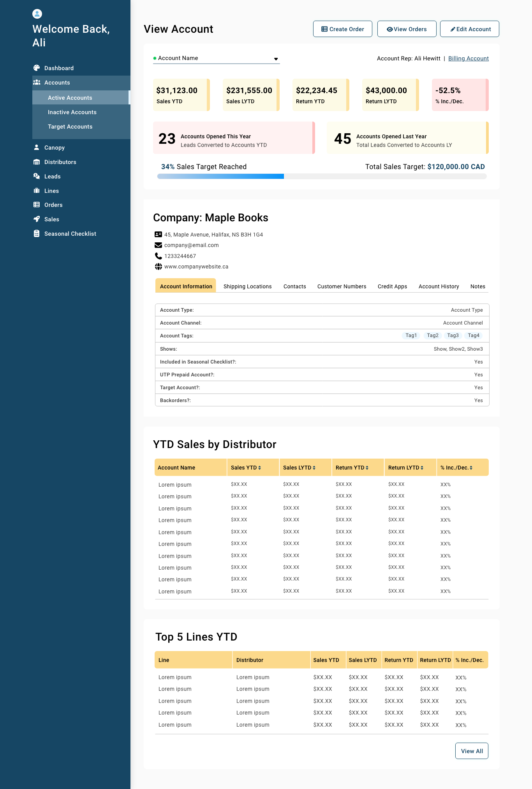
Task: Click View All under Top 5 Lines
Action: (x=472, y=751)
